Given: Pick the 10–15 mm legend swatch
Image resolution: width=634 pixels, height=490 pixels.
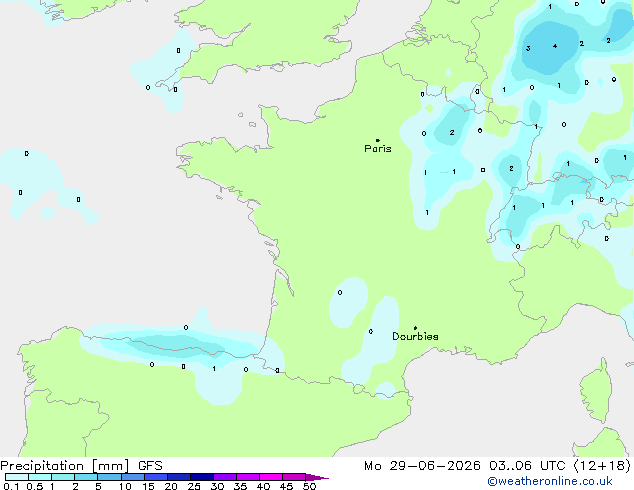Looking at the screenshot, I should (x=132, y=477).
